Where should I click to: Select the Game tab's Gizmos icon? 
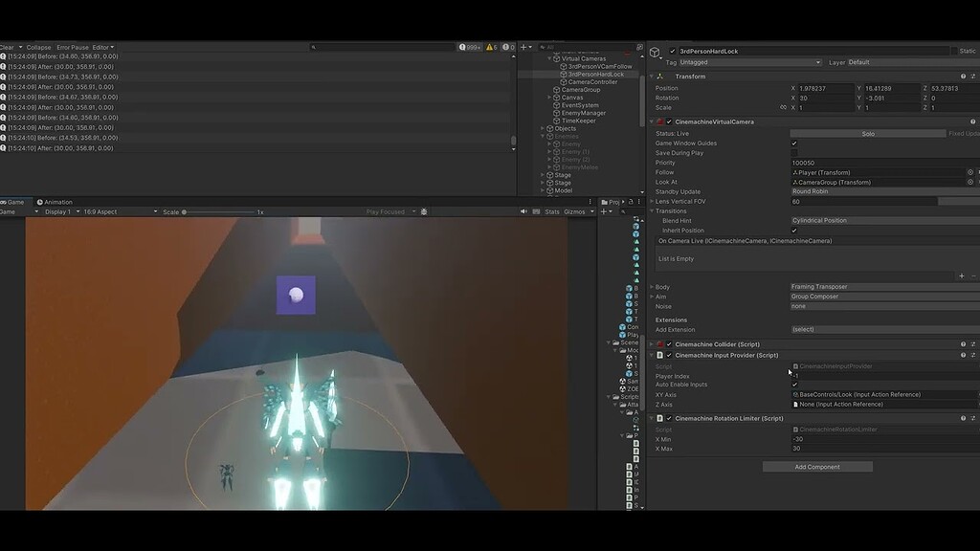tap(575, 212)
